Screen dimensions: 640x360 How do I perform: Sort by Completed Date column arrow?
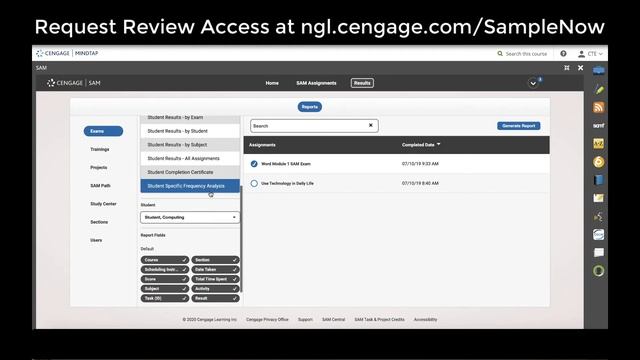[439, 144]
